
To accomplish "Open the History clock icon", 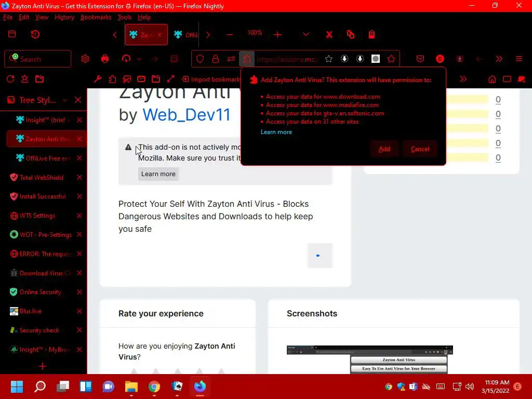I will [35, 34].
